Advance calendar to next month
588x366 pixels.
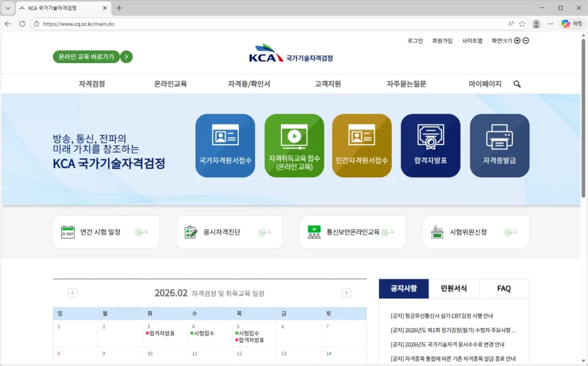[x=346, y=293]
